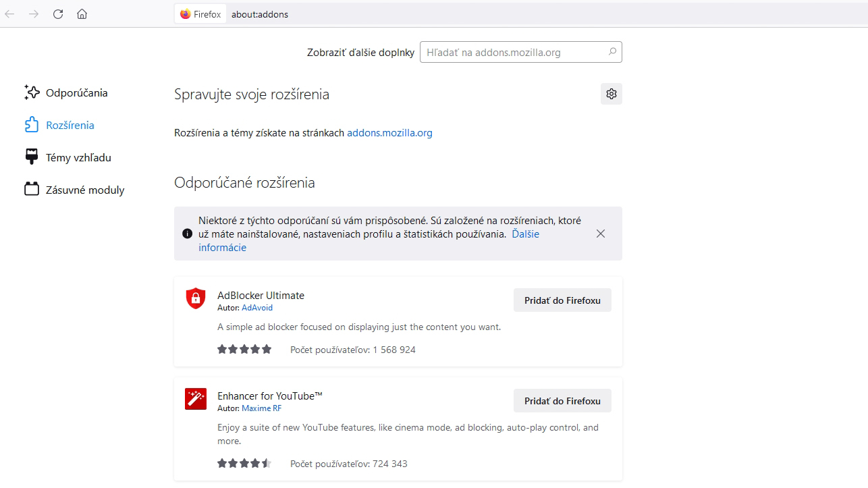Add AdBlocker Ultimate to Firefox
The height and width of the screenshot is (488, 868).
point(562,300)
